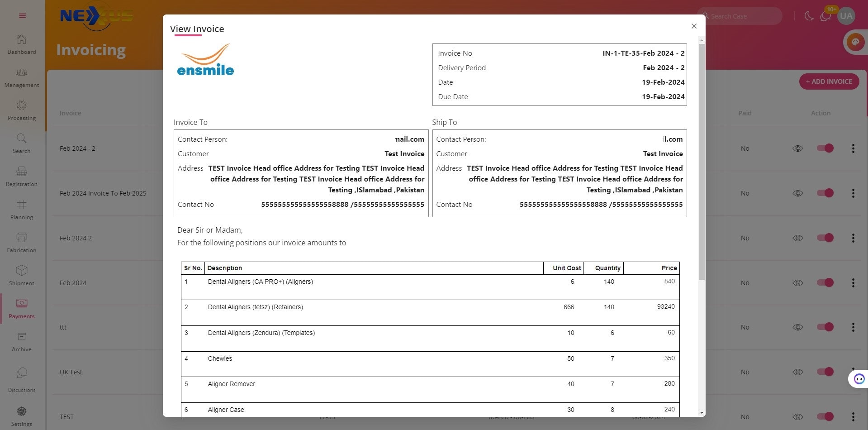Open Fabrication section in sidebar

pyautogui.click(x=22, y=243)
